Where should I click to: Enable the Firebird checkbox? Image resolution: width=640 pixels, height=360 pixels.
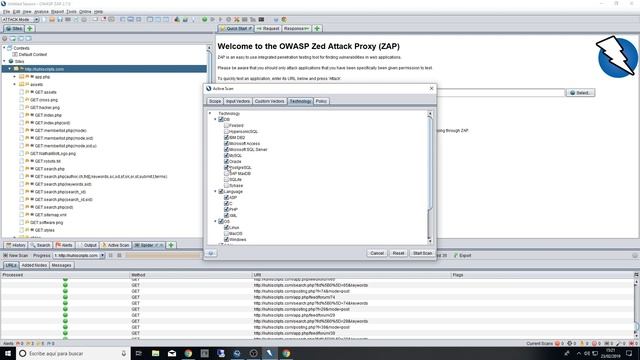(x=227, y=126)
